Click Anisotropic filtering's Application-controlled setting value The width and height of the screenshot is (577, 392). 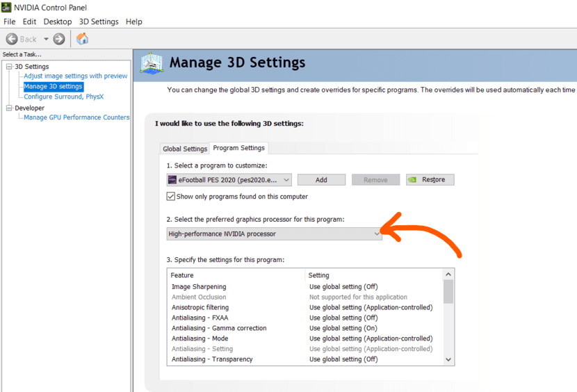371,307
